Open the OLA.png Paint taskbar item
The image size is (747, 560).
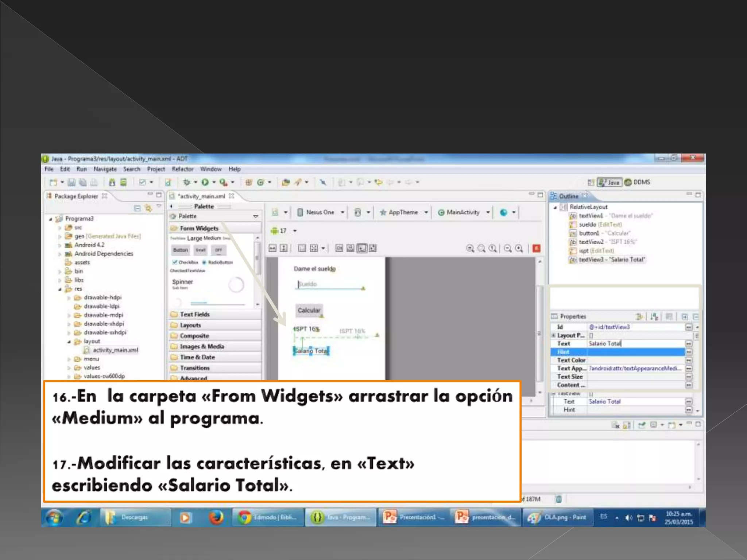[557, 518]
